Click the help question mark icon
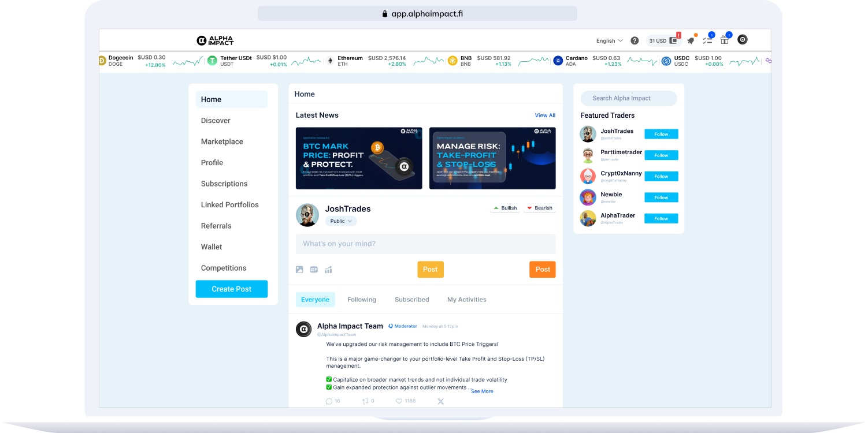Screen dimensions: 868x433 (635, 40)
